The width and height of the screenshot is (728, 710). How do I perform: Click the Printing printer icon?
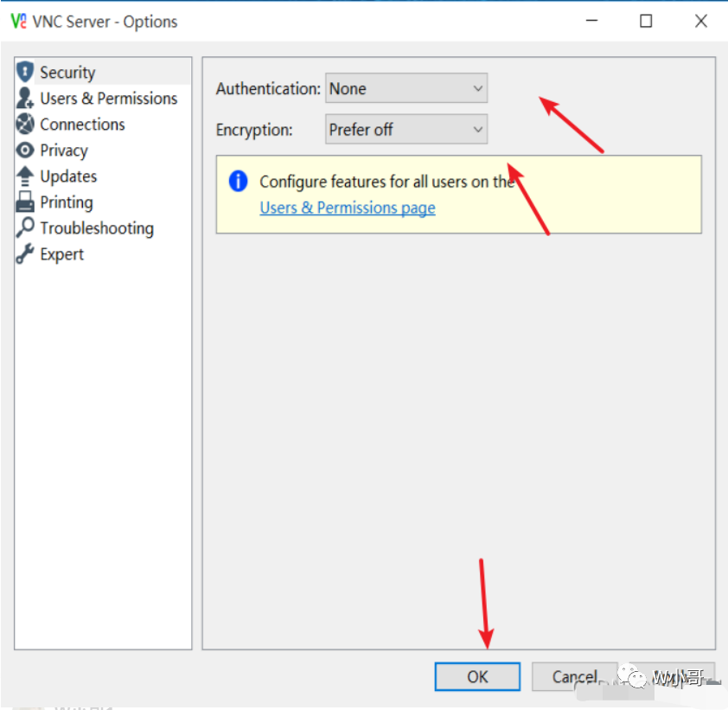click(x=25, y=202)
